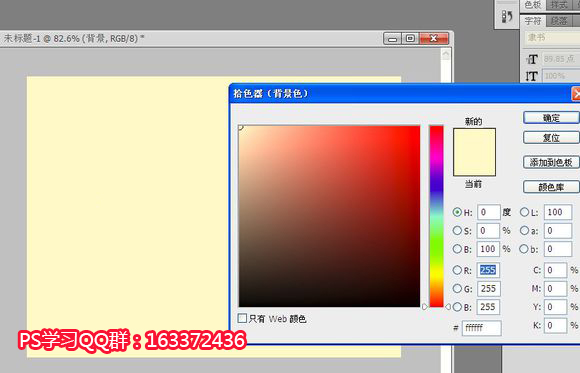Minimize the 未标题-1 document window

tap(392, 38)
